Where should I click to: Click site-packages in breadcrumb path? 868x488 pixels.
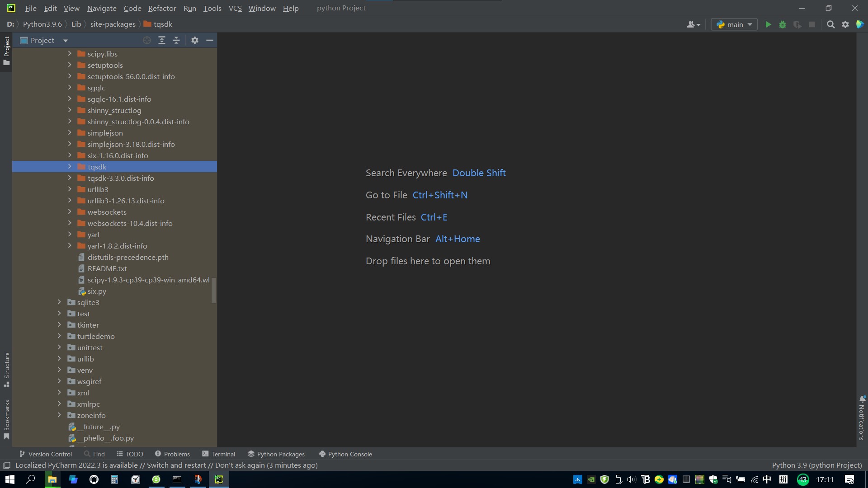pos(113,24)
